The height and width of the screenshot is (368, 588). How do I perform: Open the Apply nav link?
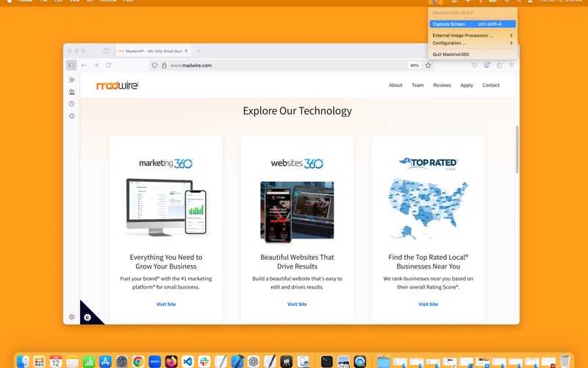(467, 85)
